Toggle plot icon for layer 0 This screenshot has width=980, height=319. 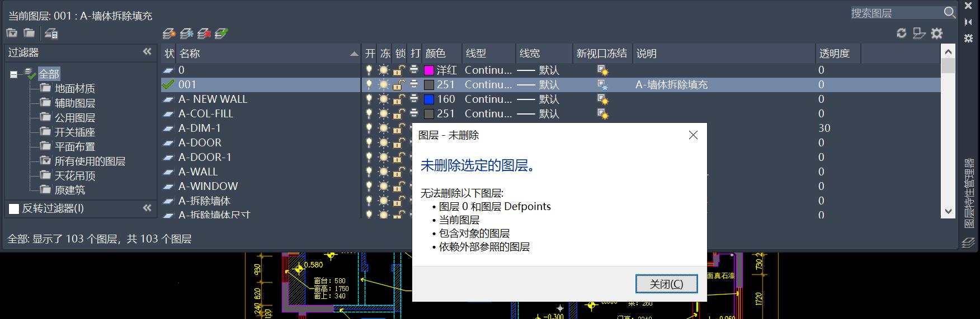pyautogui.click(x=414, y=70)
